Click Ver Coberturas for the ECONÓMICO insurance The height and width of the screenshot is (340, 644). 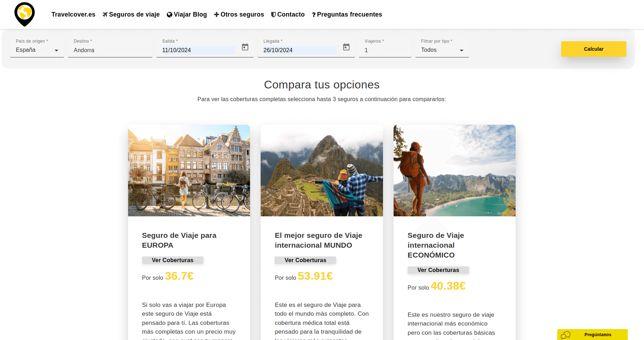[x=438, y=270]
